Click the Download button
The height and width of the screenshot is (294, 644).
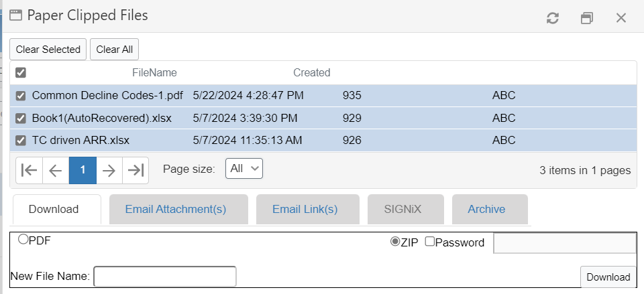608,277
